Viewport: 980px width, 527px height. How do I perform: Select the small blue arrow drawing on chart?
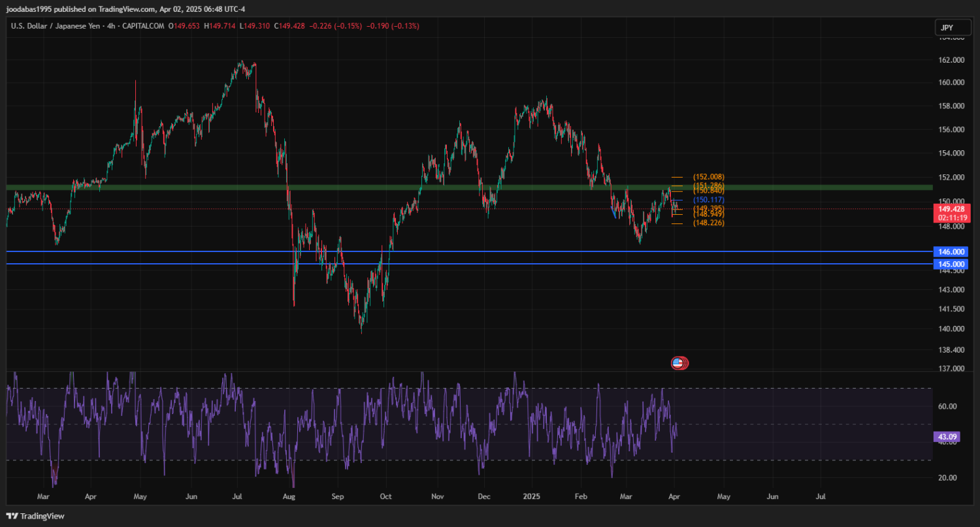point(613,212)
